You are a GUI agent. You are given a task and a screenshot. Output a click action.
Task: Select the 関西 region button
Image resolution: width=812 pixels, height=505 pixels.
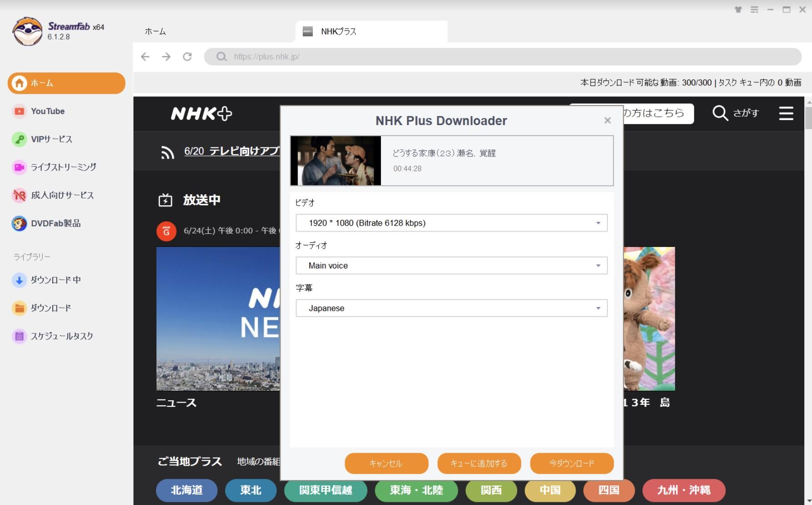point(491,490)
